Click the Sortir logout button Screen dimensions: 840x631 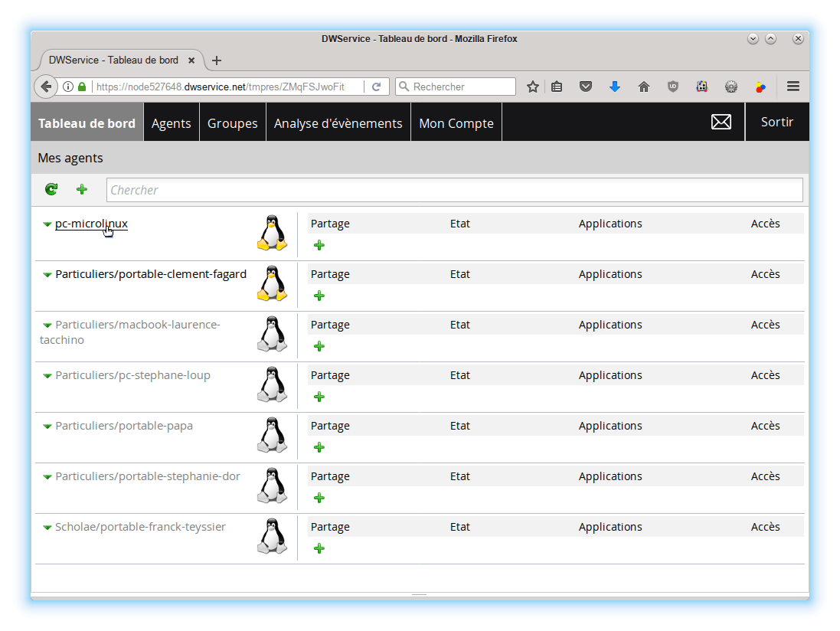click(x=776, y=123)
